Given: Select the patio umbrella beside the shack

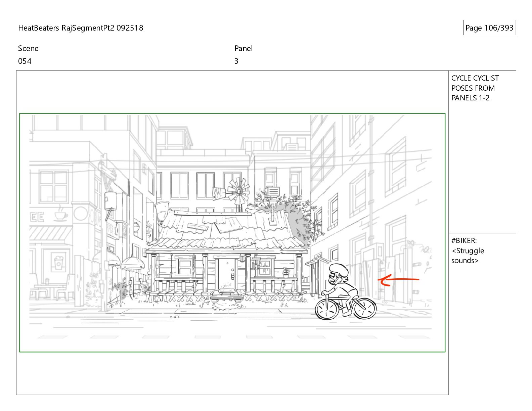Looking at the screenshot, I should [x=132, y=262].
